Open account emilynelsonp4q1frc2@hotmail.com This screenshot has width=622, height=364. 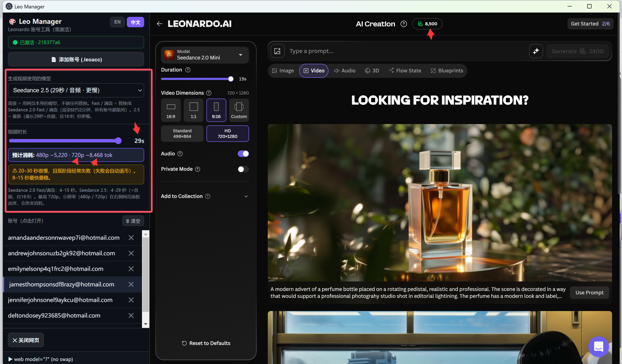[56, 269]
